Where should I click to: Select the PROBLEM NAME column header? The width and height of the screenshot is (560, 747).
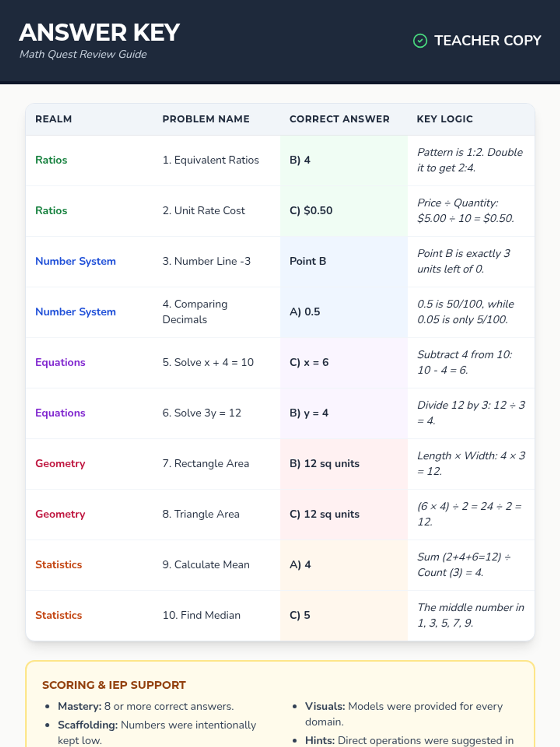(x=206, y=119)
